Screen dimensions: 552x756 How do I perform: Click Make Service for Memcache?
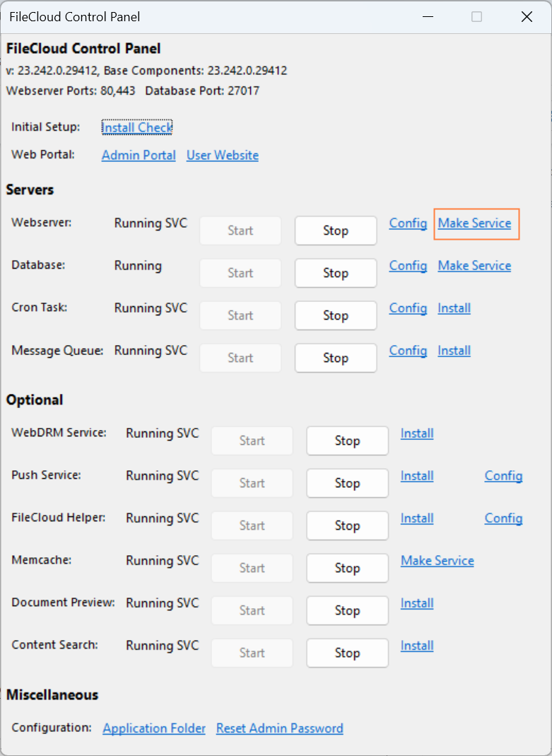437,560
